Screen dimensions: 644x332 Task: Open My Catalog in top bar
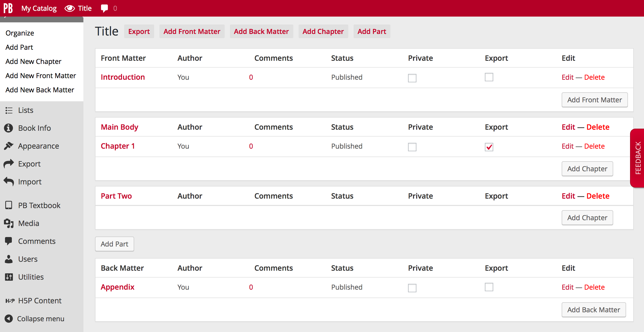[39, 8]
